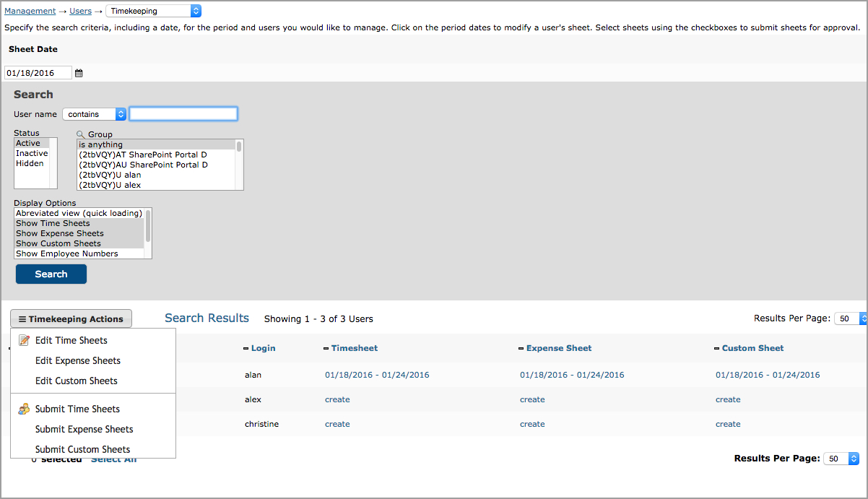Sort results by Custom Sheet column header
Screen dimensions: 868x499
(x=753, y=348)
